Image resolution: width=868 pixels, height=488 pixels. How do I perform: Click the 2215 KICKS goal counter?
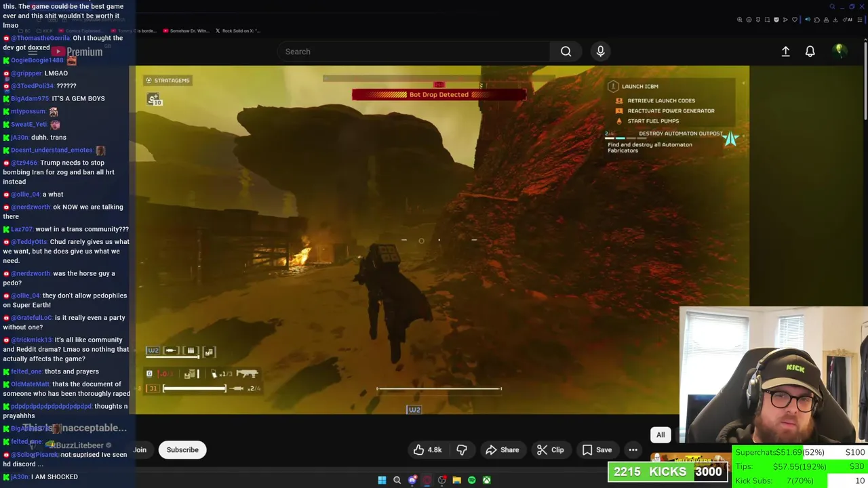(x=668, y=472)
